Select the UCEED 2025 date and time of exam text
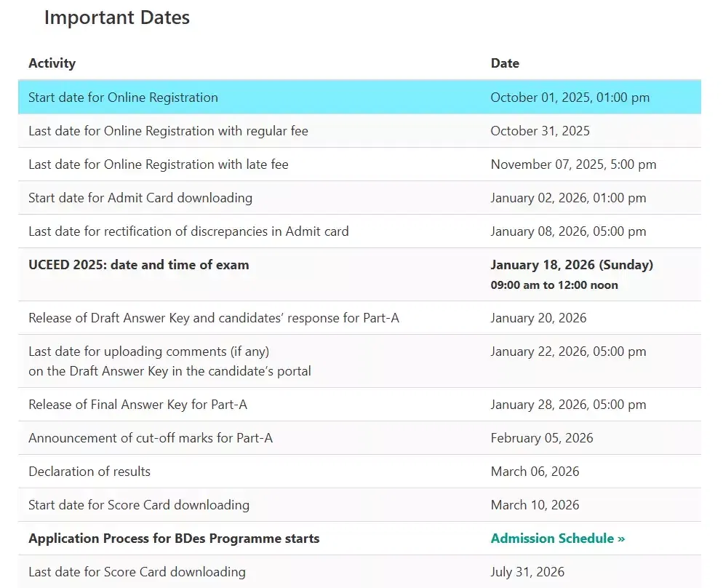This screenshot has height=588, width=723. tap(138, 265)
